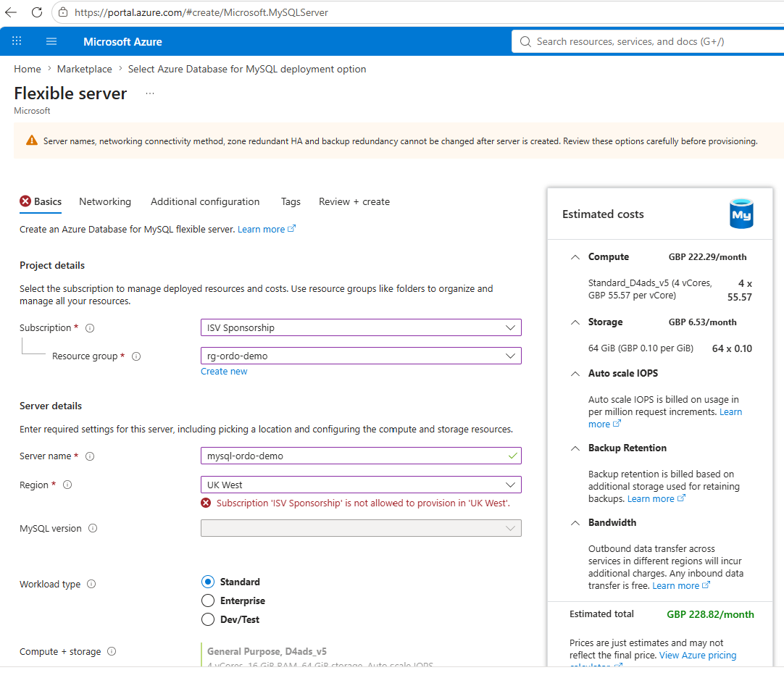Image resolution: width=784 pixels, height=678 pixels.
Task: Switch to the Networking tab
Action: [x=105, y=201]
